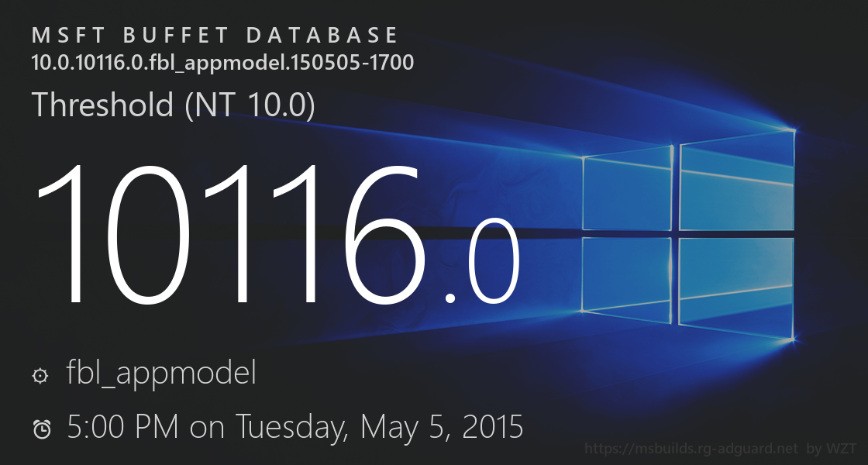Click the alarm clock icon beside the date
This screenshot has width=868, height=465.
(42, 429)
